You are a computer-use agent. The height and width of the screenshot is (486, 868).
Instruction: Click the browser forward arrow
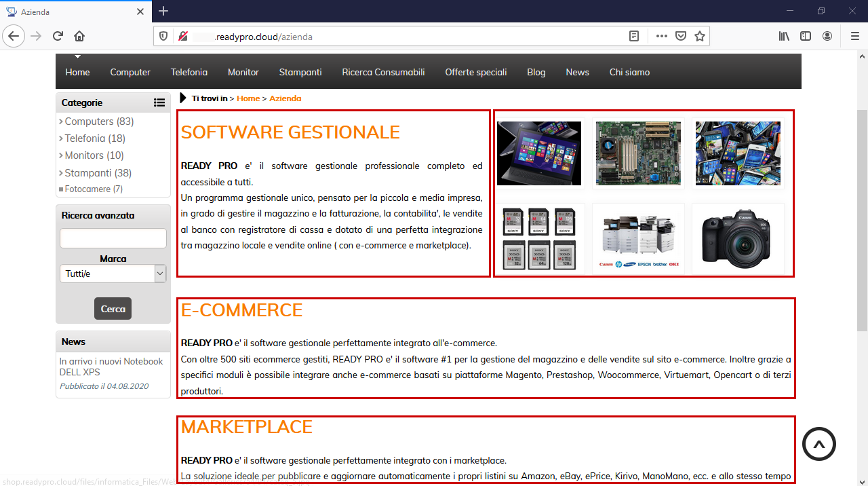[x=36, y=36]
